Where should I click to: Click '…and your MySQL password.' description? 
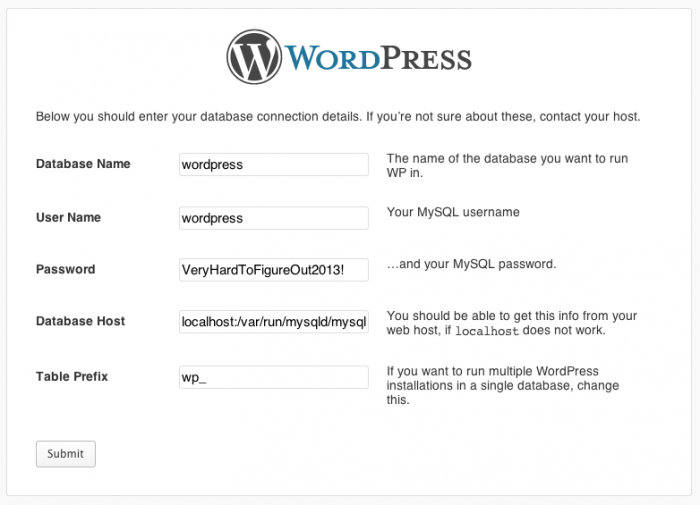tap(471, 264)
